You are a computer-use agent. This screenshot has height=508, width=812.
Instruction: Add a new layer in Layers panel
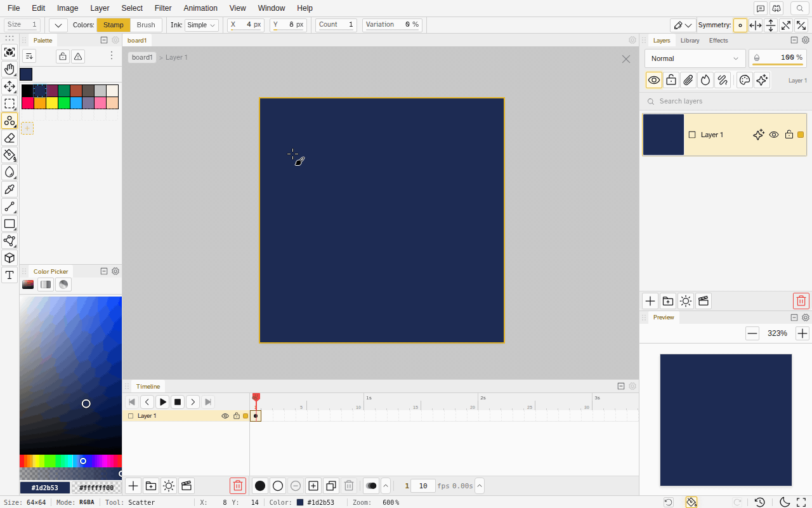(x=650, y=301)
